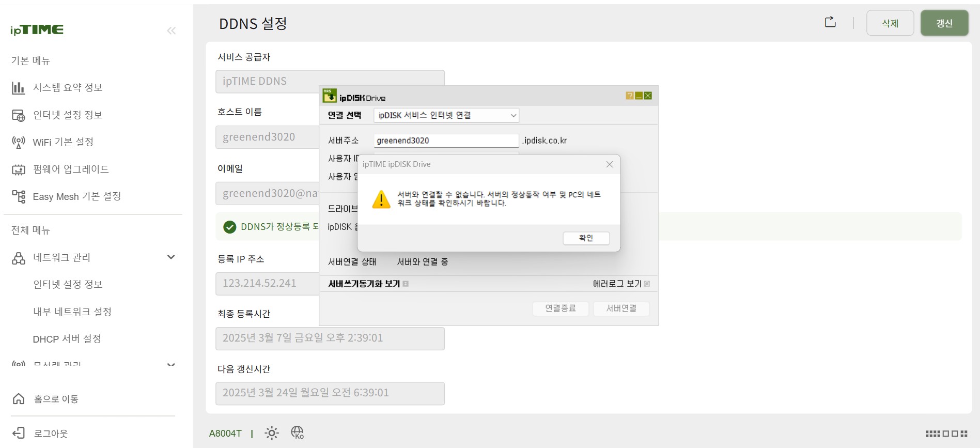
Task: Click the 다음 갱신시간 field
Action: 330,393
